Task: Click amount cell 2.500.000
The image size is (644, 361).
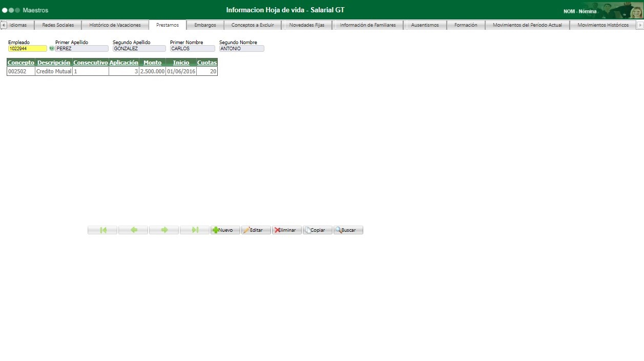Action: coord(153,72)
